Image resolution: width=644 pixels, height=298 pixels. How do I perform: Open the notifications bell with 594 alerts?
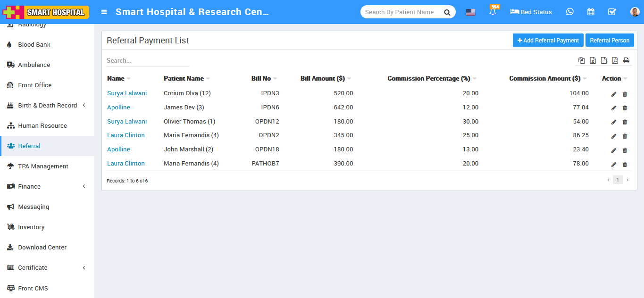[x=493, y=12]
